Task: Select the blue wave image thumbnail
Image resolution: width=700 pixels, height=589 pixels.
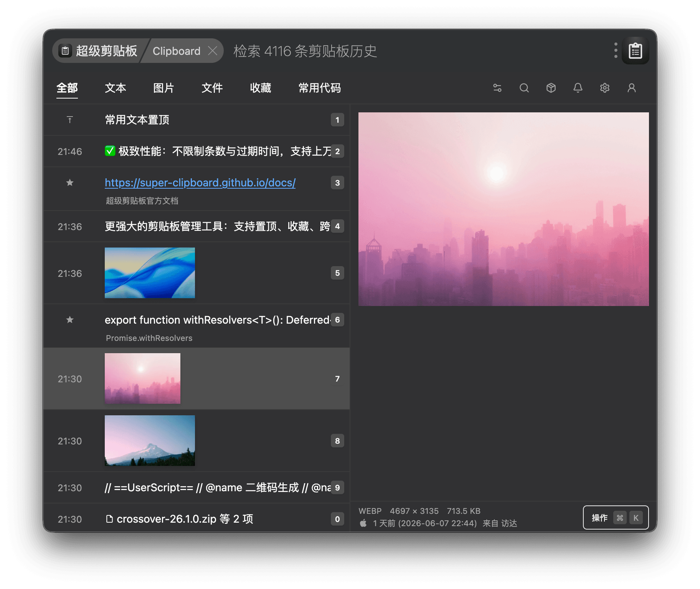Action: 150,273
